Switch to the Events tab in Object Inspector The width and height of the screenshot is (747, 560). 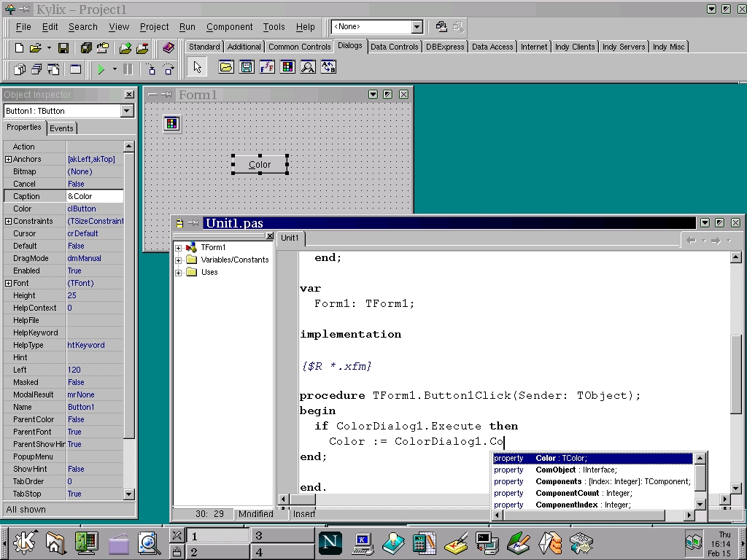[61, 128]
